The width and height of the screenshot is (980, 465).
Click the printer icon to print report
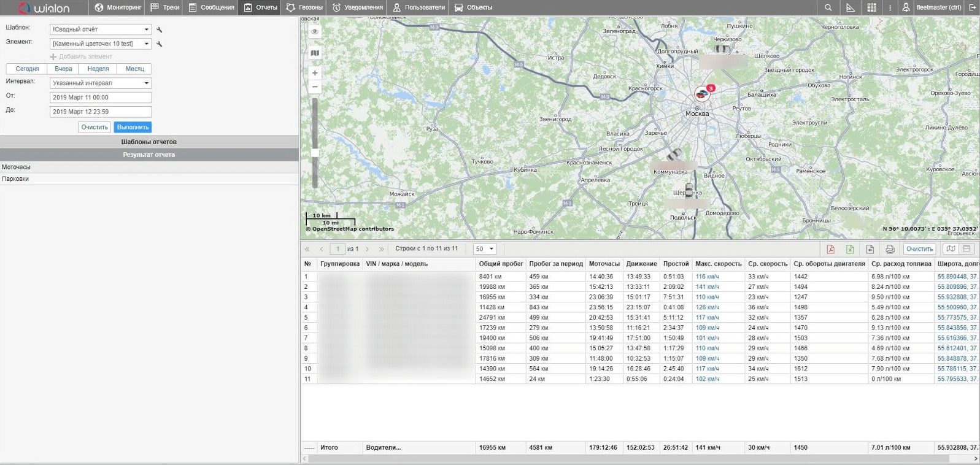tap(890, 249)
